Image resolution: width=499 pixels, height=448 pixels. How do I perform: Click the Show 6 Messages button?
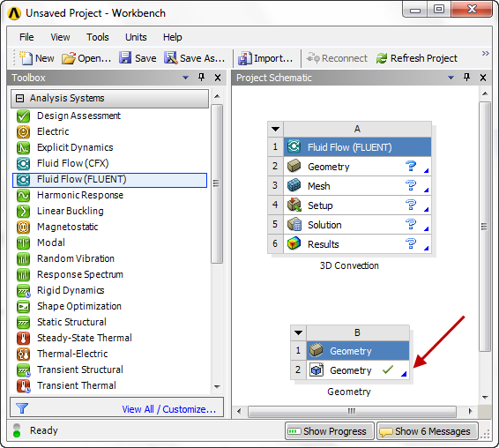click(x=427, y=431)
